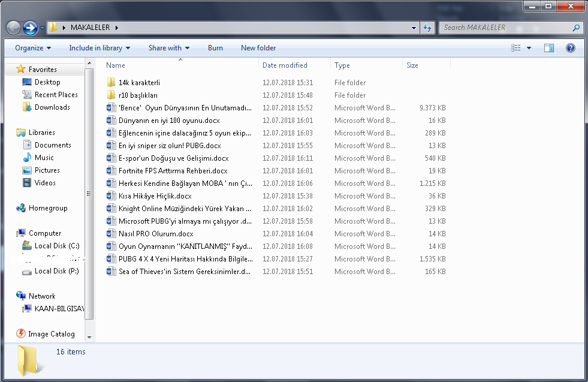This screenshot has width=588, height=382.
Task: Click the Refresh button beside address bar
Action: [x=427, y=28]
